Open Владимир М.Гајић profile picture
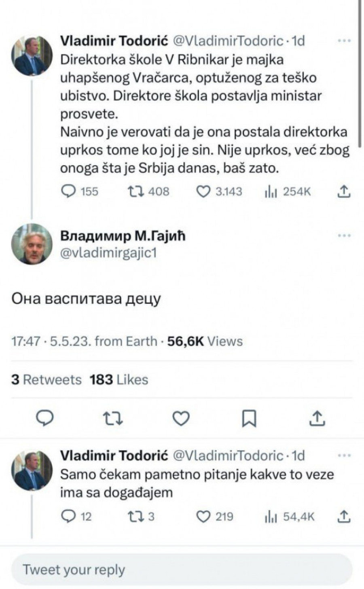The height and width of the screenshot is (589, 364). pyautogui.click(x=32, y=244)
